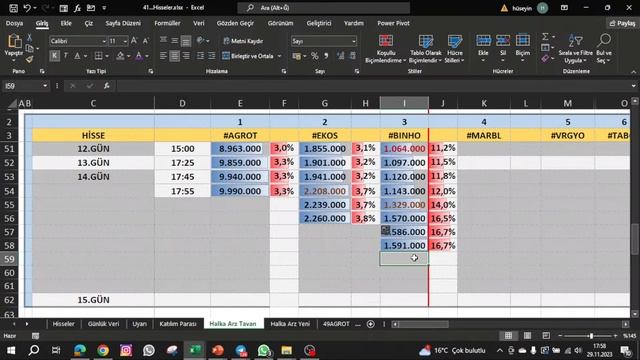Open the borders dropdown arrow
This screenshot has height=360, width=640.
[x=107, y=56]
